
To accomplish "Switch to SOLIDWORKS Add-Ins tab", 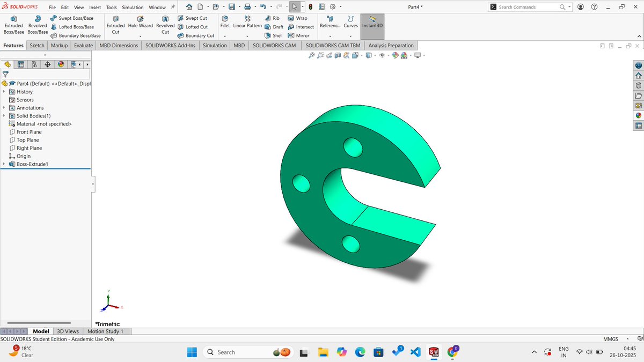I will click(171, 46).
